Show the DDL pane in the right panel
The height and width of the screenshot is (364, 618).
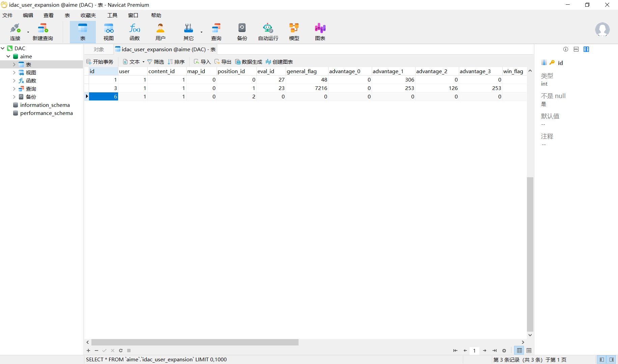click(576, 49)
